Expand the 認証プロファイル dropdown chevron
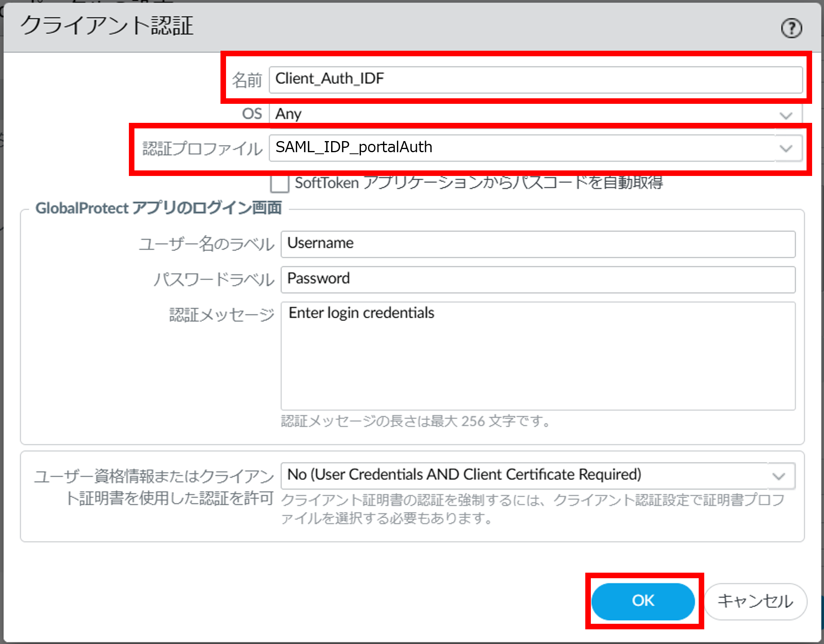 (x=786, y=149)
